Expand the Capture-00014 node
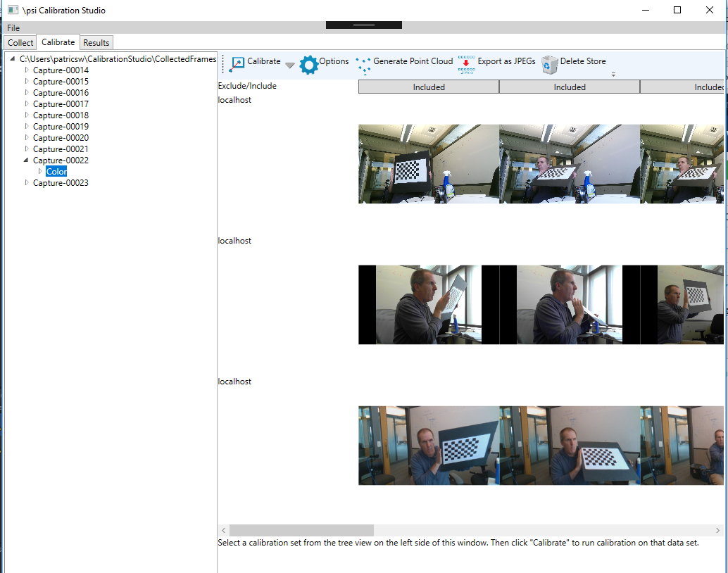 [x=27, y=70]
